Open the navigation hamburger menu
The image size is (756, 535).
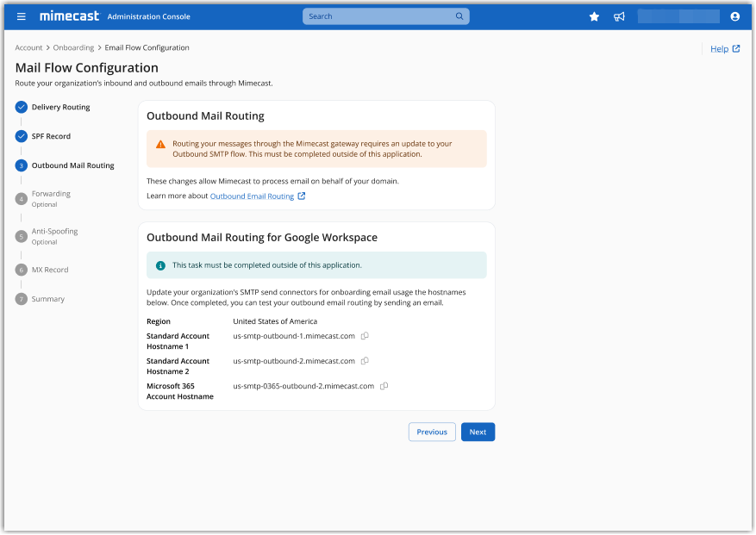(x=21, y=16)
